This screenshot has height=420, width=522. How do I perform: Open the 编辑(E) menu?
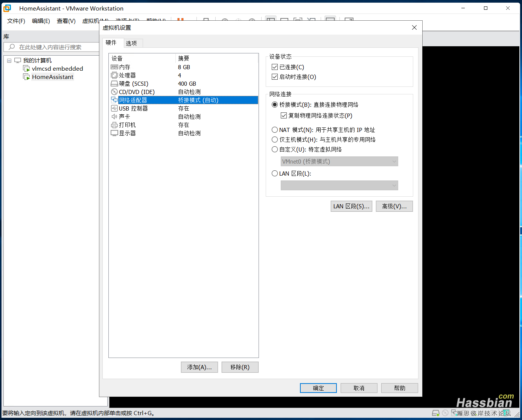(x=41, y=21)
